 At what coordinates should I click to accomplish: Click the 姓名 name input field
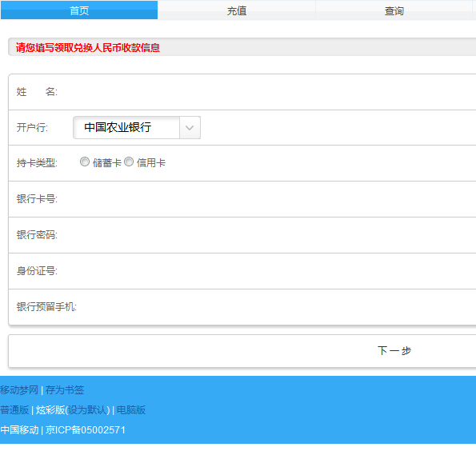[274, 92]
